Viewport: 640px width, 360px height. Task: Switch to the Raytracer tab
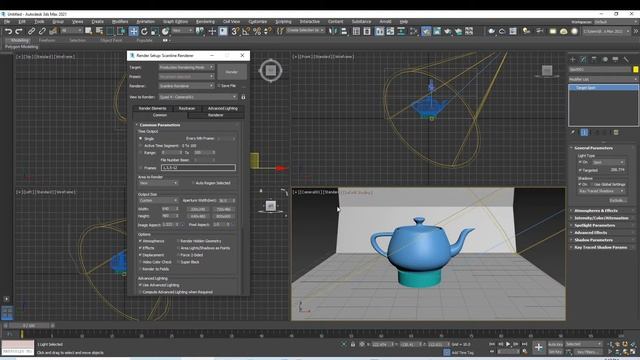[187, 108]
